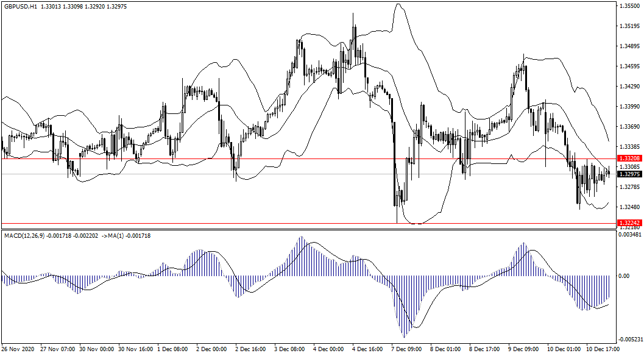Click the 7 Dec 09:00 time label
This screenshot has height=356, width=644.
[x=406, y=350]
